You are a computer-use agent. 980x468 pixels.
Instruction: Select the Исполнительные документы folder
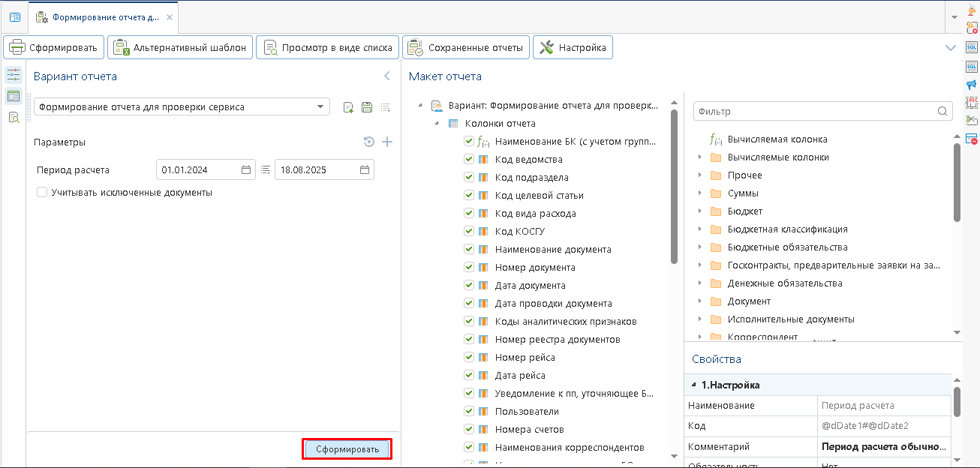click(791, 319)
